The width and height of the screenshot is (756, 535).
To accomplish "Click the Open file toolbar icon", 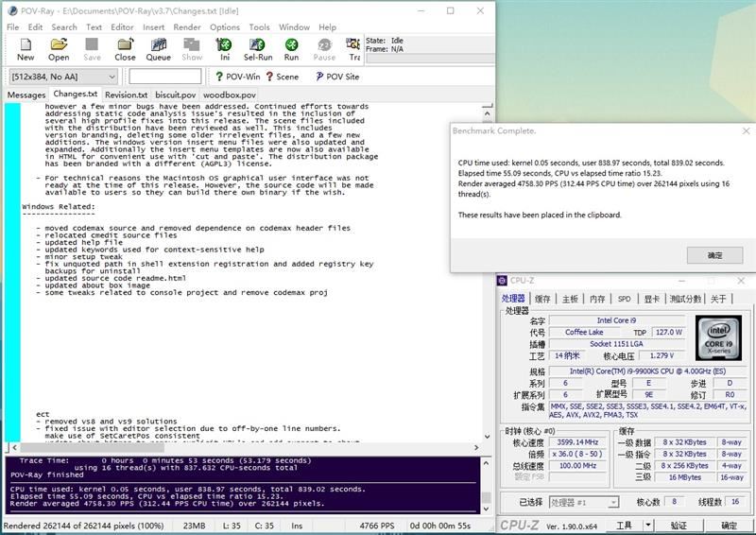I will pos(59,50).
